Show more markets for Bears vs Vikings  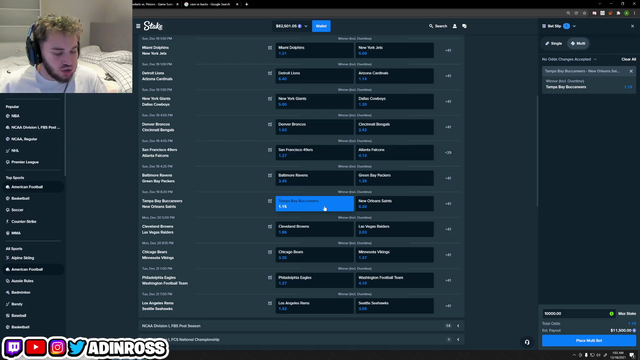point(448,255)
